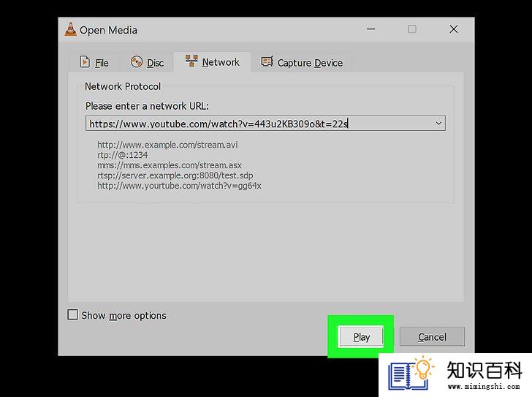Screen dimensions: 532x397
Task: Select the Network tab
Action: (212, 61)
